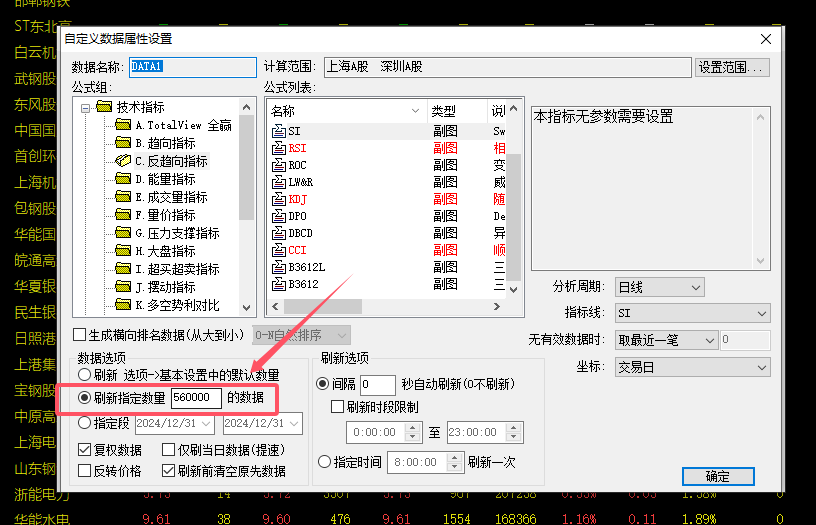Click formula icon beside ROC
Image resolution: width=816 pixels, height=525 pixels.
coord(279,165)
